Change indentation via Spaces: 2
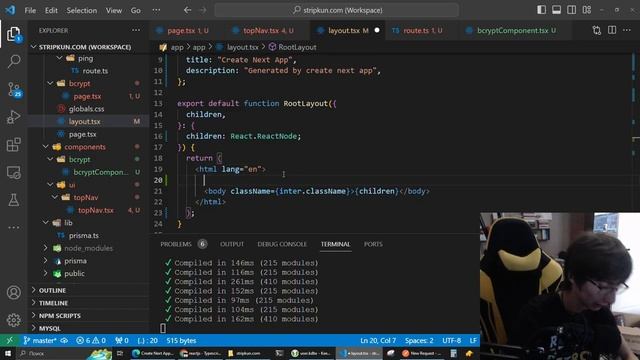Image resolution: width=640 pixels, height=360 pixels. tap(419, 340)
